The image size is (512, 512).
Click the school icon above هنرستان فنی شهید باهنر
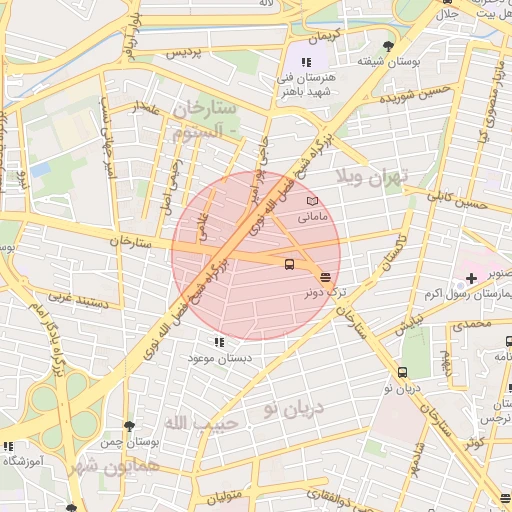coord(306,62)
